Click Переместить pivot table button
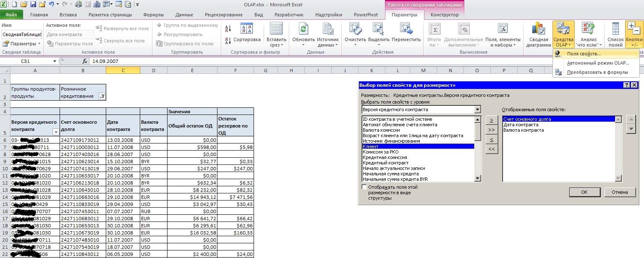 [x=406, y=33]
